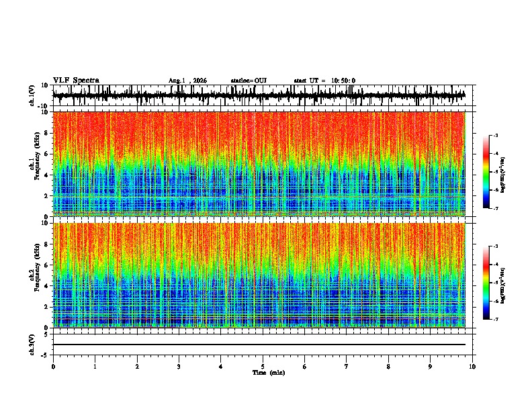Click the 'ch.1(V)' waveform axis label
The width and height of the screenshot is (532, 411).
(x=32, y=95)
